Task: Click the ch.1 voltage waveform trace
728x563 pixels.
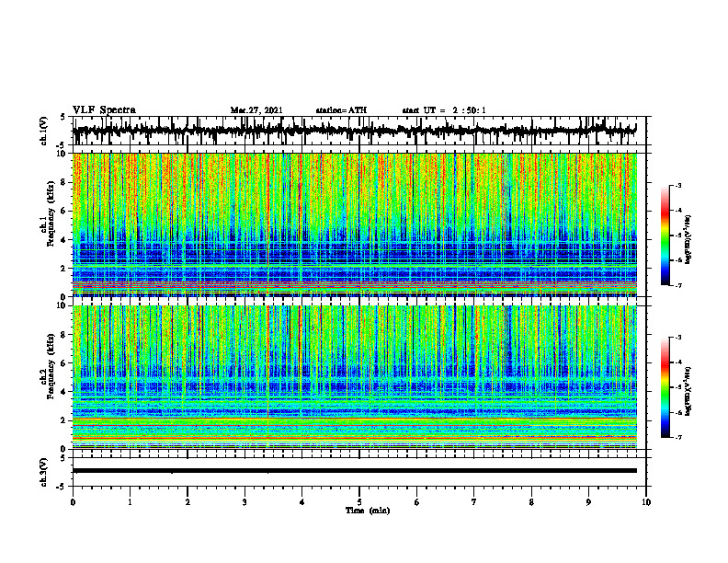Action: [355, 131]
